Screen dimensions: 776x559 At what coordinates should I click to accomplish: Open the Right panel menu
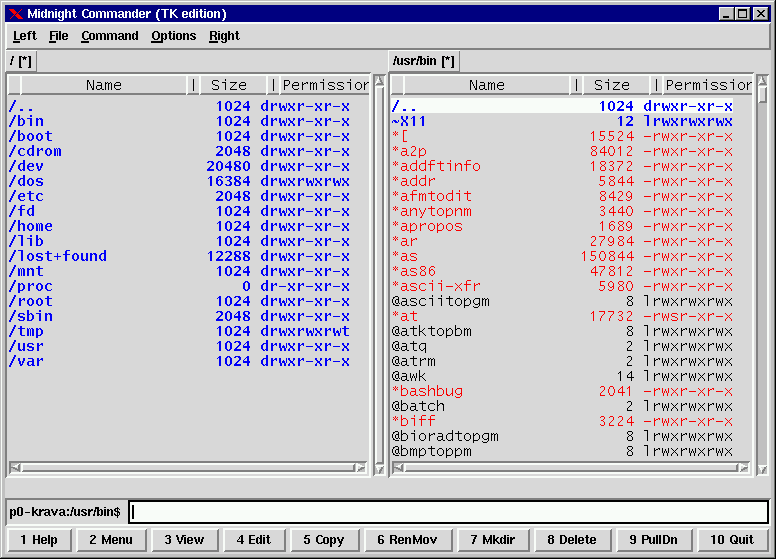click(224, 36)
